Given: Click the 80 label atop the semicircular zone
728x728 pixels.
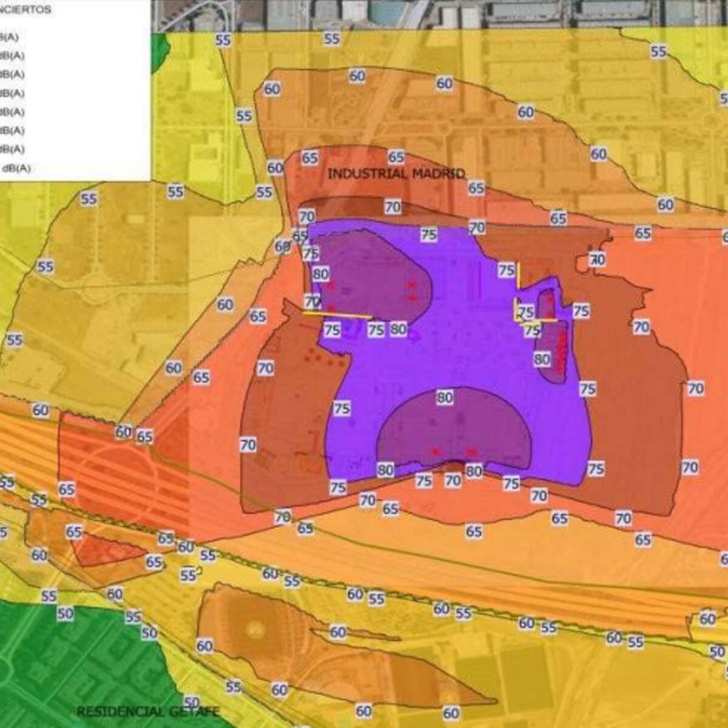Looking at the screenshot, I should [x=445, y=398].
